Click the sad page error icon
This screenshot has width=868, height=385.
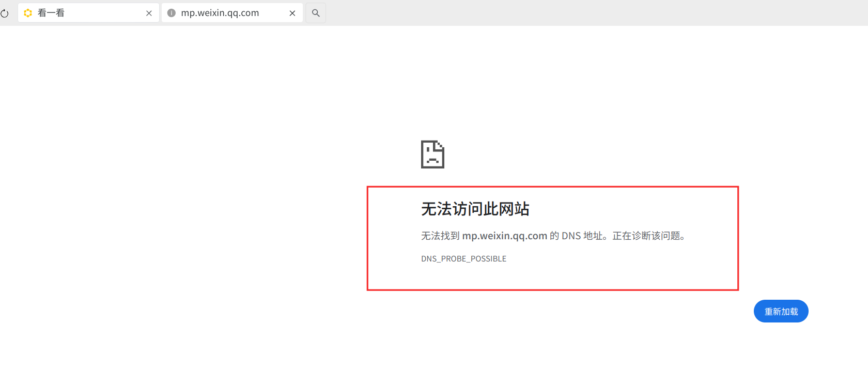(432, 154)
